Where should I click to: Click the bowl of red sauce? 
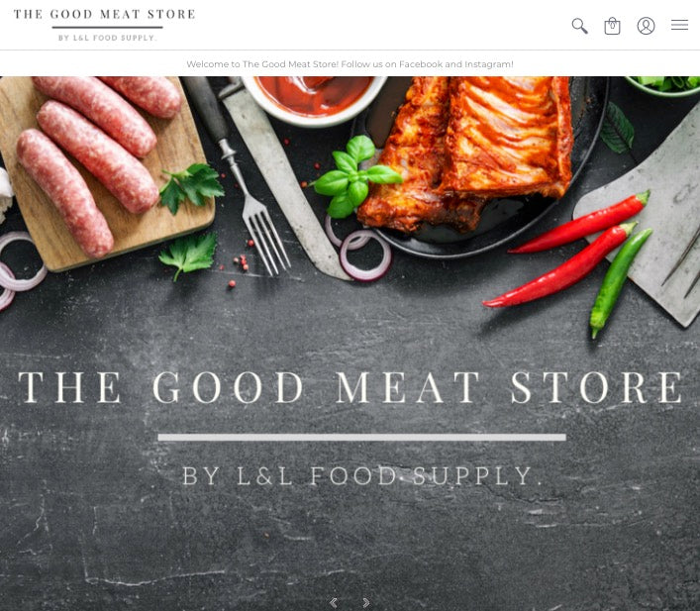coord(314,99)
